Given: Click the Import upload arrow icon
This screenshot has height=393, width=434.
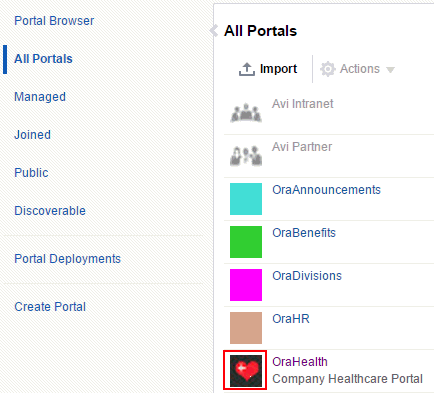Looking at the screenshot, I should [246, 69].
